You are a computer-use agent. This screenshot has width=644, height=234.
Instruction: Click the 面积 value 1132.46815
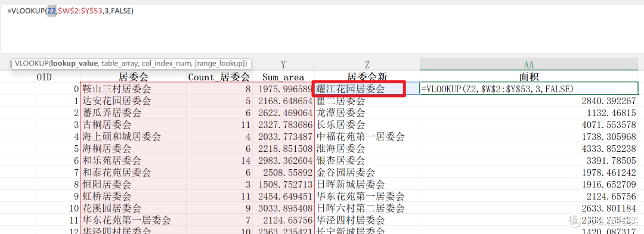point(529,113)
